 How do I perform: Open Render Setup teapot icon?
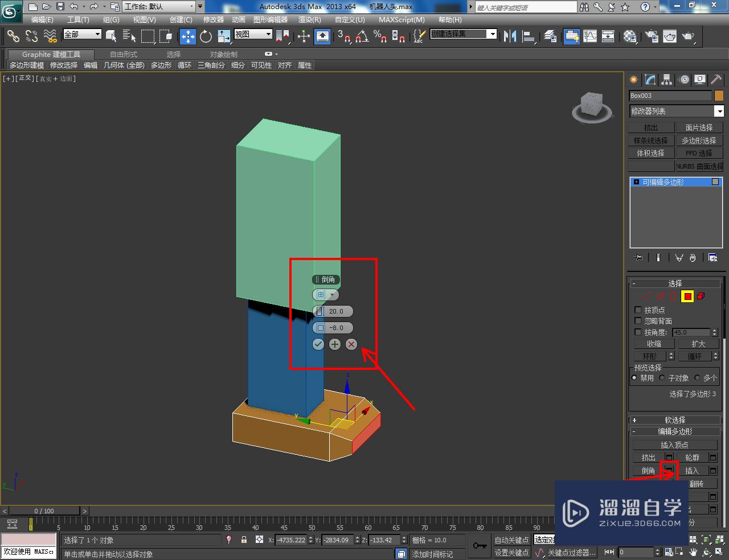point(652,36)
